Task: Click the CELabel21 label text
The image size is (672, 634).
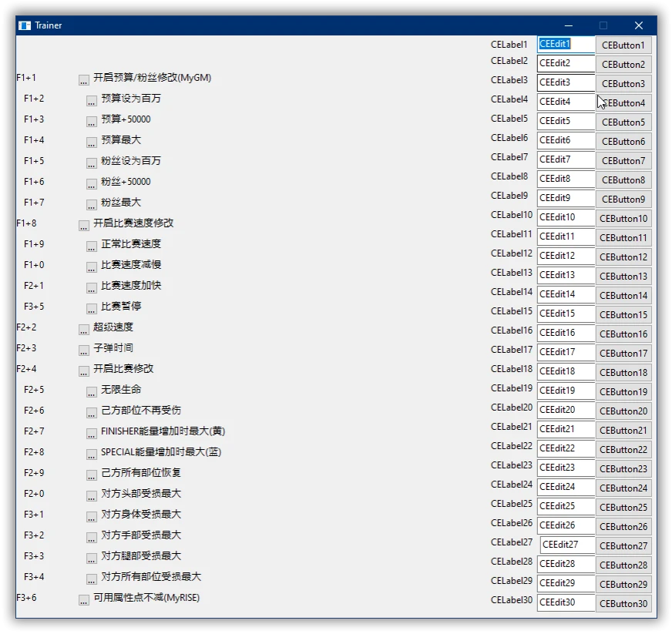Action: coord(511,427)
